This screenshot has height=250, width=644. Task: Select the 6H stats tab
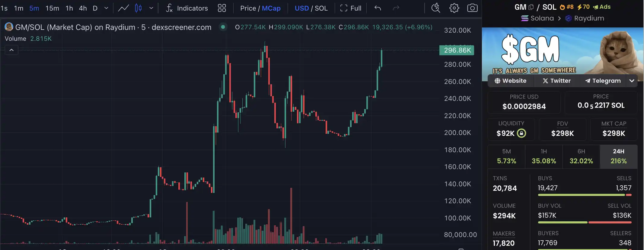pos(581,156)
